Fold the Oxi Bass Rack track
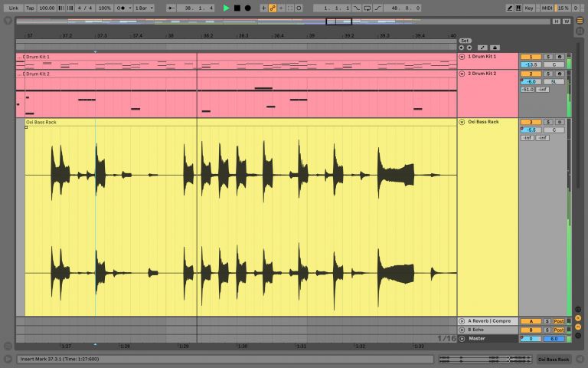This screenshot has height=368, width=588. pyautogui.click(x=462, y=122)
